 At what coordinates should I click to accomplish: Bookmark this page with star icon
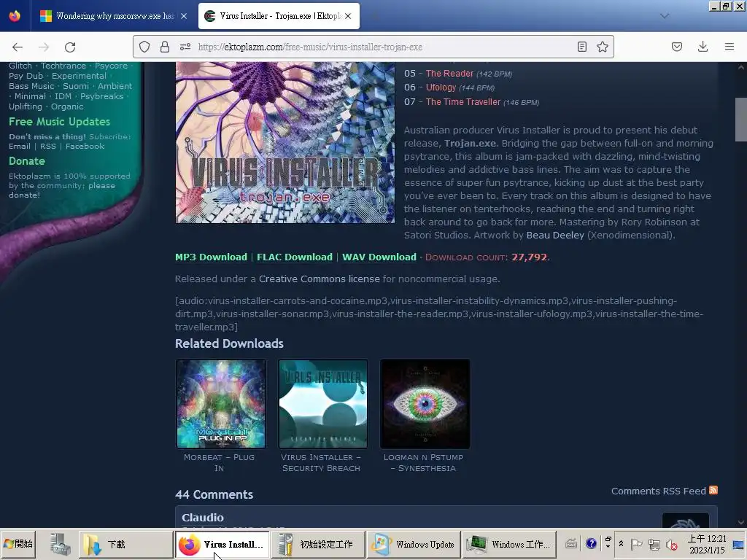pos(602,47)
